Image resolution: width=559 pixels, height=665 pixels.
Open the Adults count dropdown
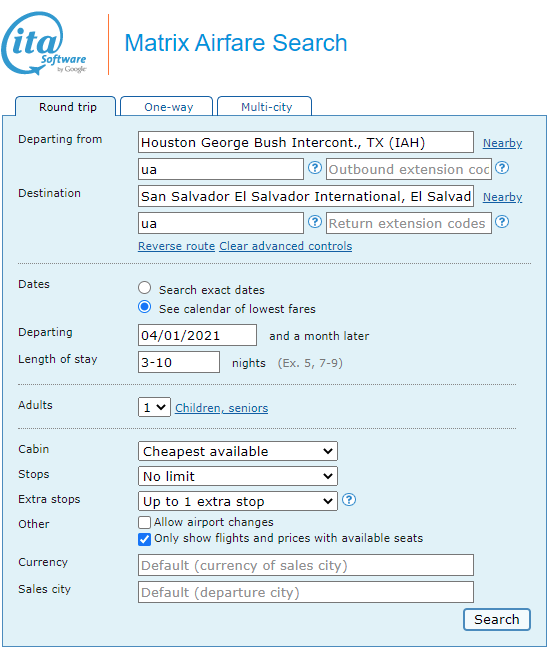[154, 407]
